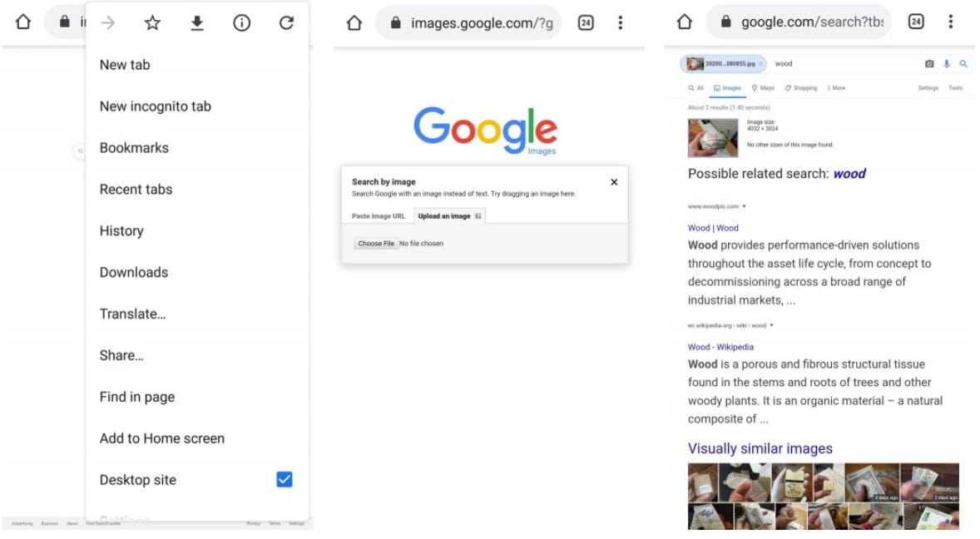This screenshot has width=980, height=539.
Task: Expand the en.wikipedia.org result dropdown arrow
Action: tap(772, 325)
